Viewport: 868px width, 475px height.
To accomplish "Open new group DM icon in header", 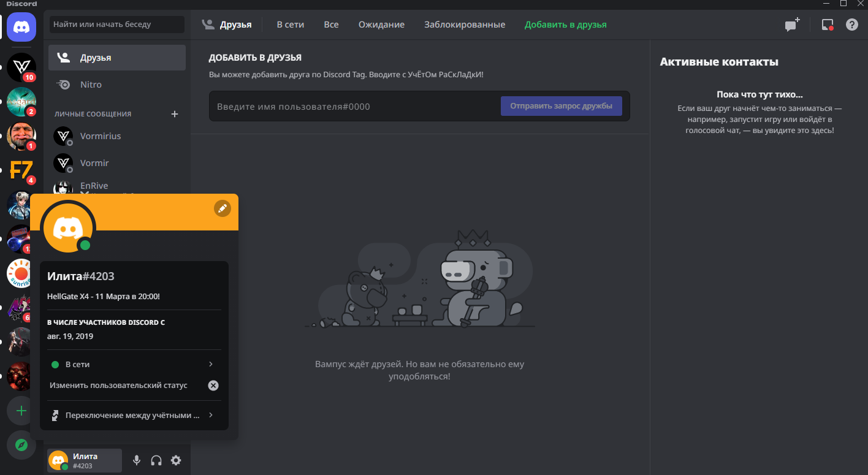I will tap(793, 25).
